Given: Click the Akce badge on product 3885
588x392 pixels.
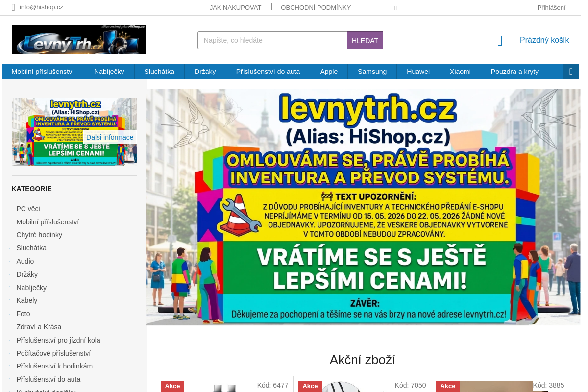Looking at the screenshot, I should tap(448, 386).
